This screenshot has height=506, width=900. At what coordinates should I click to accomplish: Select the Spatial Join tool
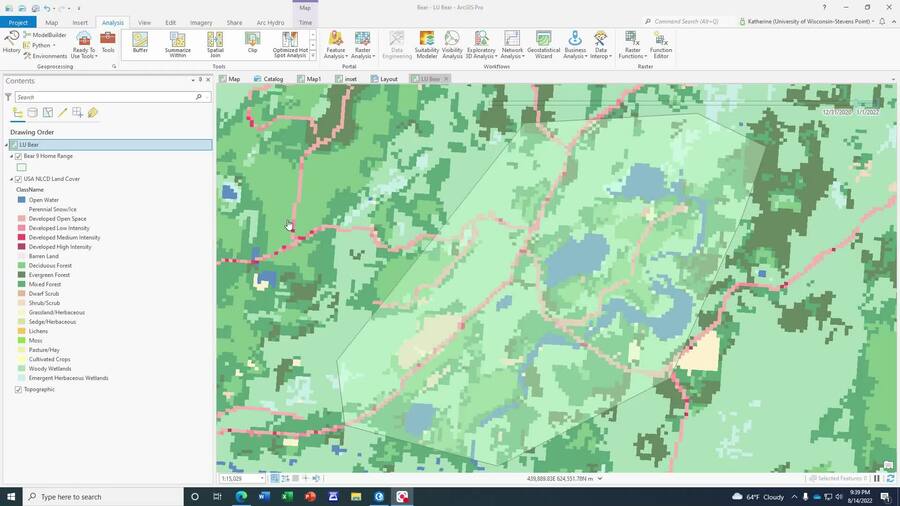click(x=215, y=45)
